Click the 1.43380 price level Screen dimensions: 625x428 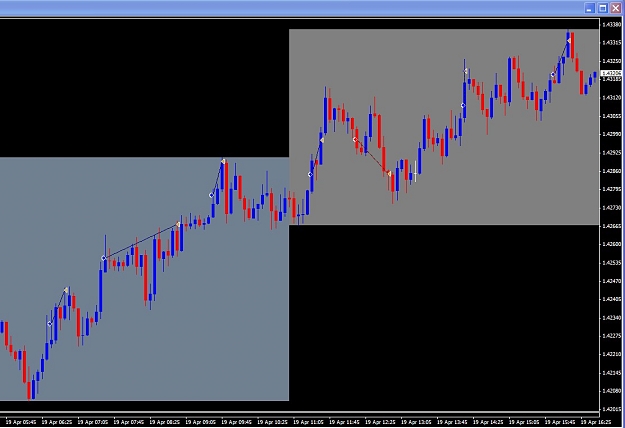coord(611,25)
